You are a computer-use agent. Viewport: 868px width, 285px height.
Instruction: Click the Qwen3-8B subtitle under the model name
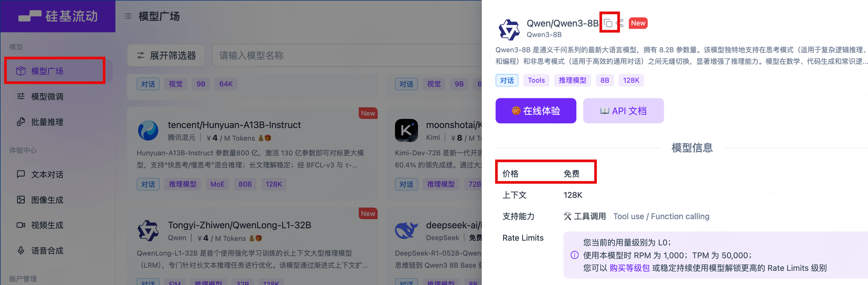[544, 34]
